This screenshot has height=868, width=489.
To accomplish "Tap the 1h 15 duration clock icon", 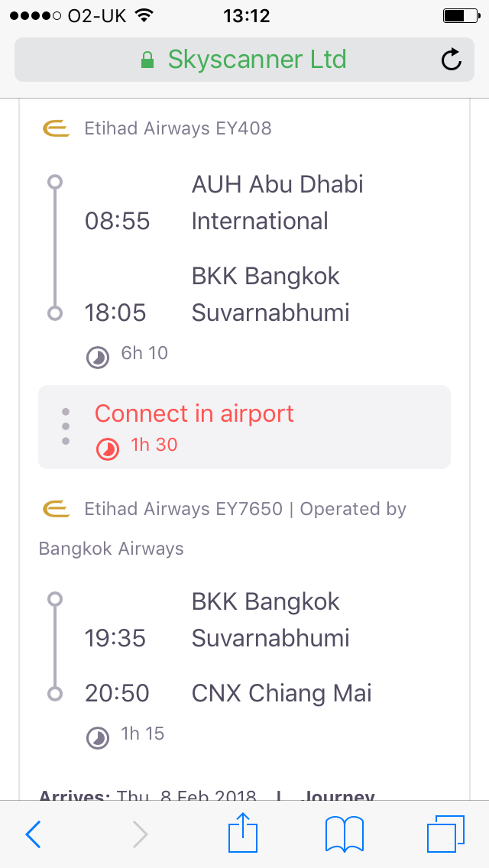I will coord(98,737).
